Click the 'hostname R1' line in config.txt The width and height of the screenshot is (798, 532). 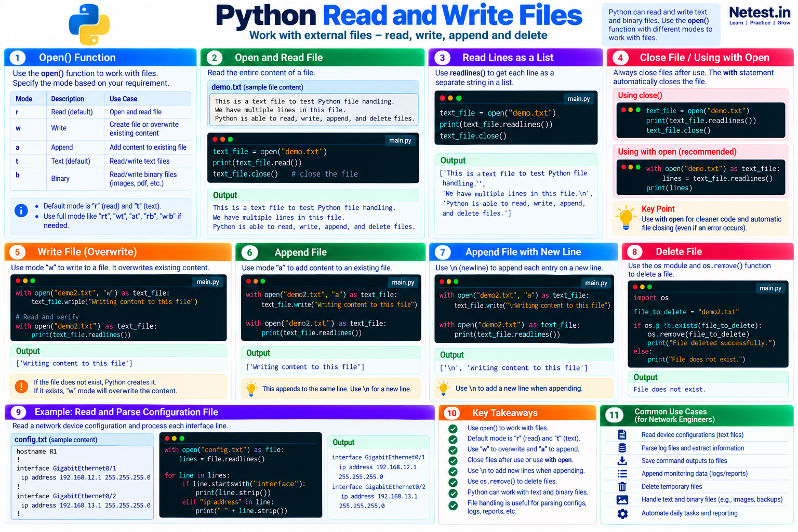pos(37,452)
